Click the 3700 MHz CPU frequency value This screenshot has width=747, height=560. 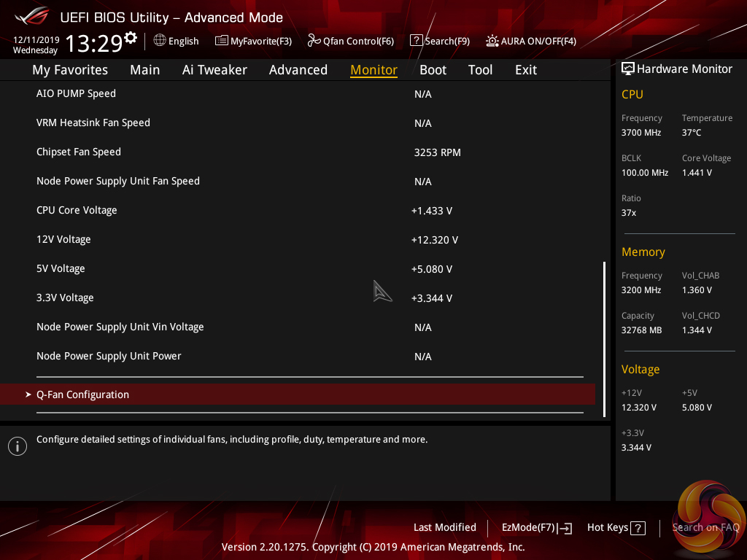(x=641, y=133)
